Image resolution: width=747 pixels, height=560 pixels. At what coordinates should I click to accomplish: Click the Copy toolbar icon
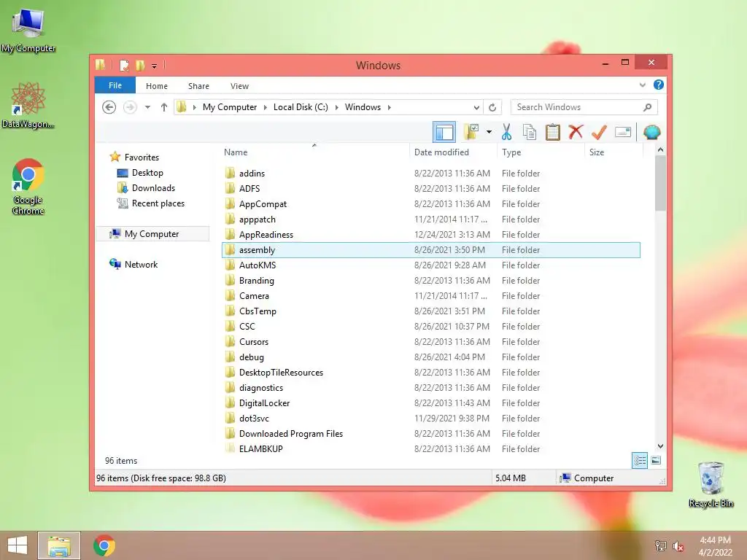(530, 132)
